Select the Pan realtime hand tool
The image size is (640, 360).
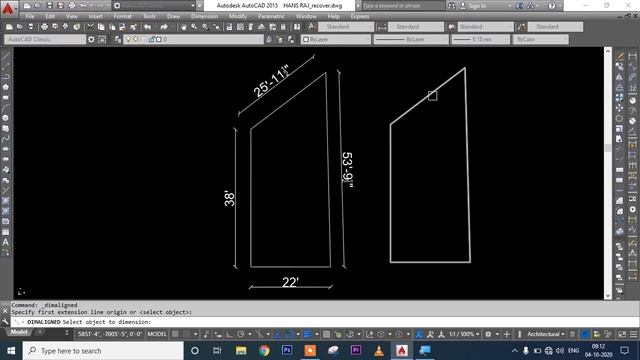184,27
